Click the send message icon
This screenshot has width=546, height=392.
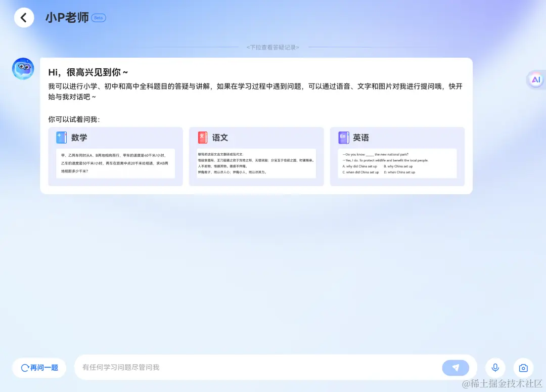point(456,368)
